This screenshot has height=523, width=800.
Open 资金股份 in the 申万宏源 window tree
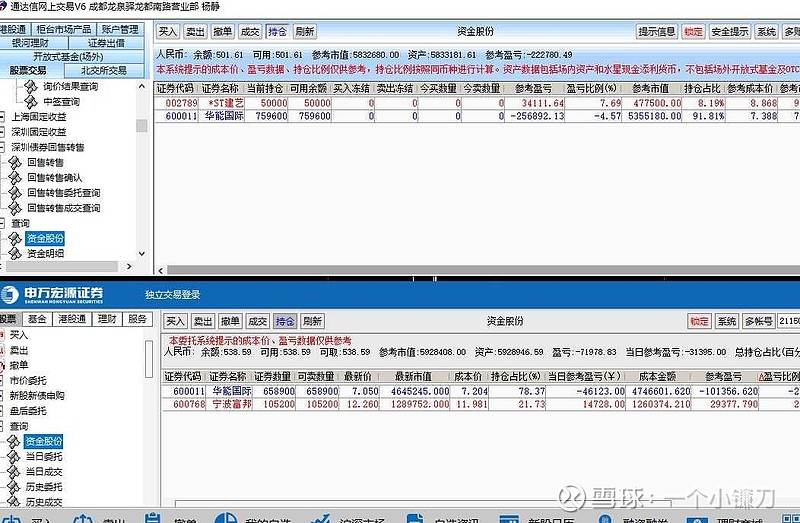point(43,441)
